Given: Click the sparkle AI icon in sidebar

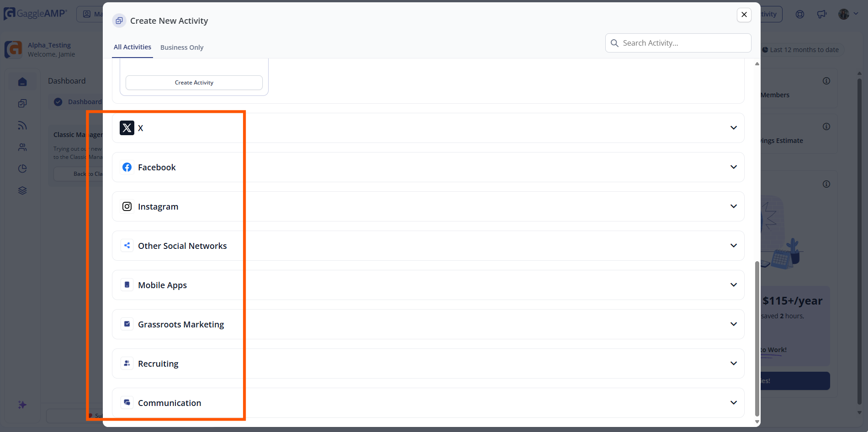Looking at the screenshot, I should [x=22, y=405].
